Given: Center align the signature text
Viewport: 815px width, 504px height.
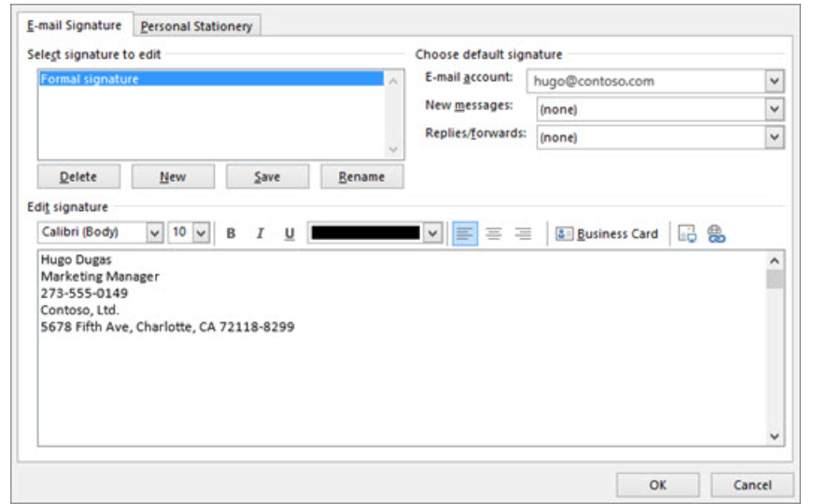Looking at the screenshot, I should (x=494, y=234).
